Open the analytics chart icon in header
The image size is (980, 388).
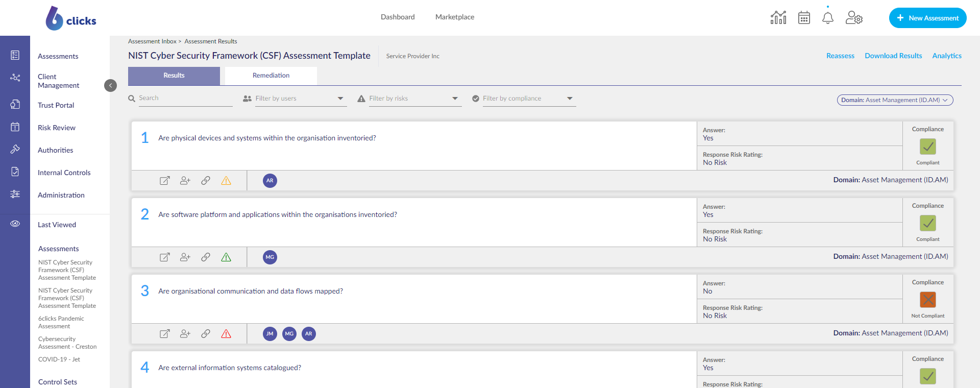click(778, 18)
